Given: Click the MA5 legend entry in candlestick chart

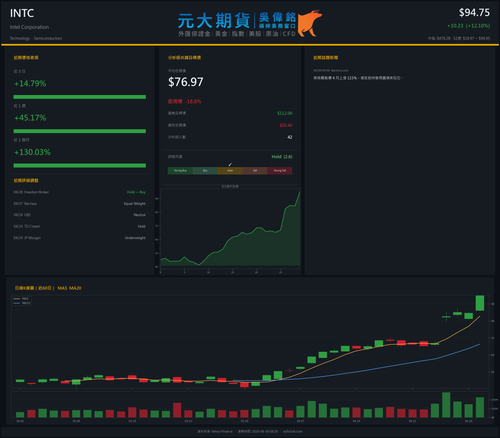Looking at the screenshot, I should (x=22, y=299).
